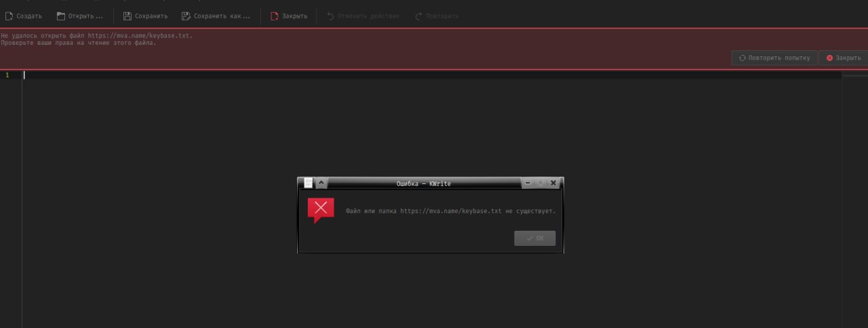Click the error text 'Файл или папка … не существует'
868x328 pixels.
point(450,211)
